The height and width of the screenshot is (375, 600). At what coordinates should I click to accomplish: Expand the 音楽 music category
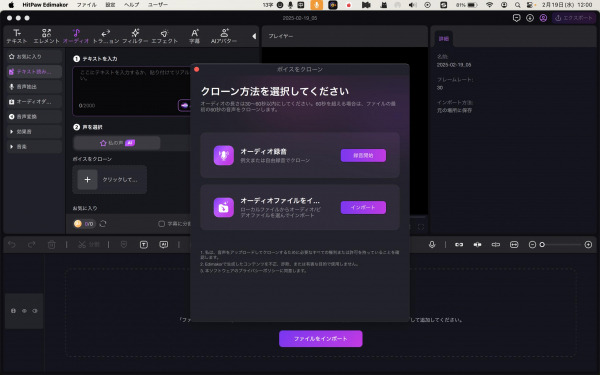click(x=34, y=147)
